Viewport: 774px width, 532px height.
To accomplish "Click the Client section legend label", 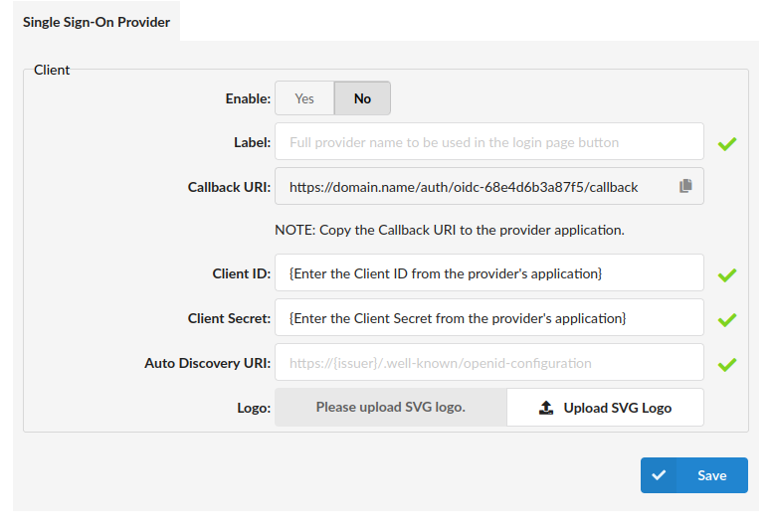I will pos(52,71).
